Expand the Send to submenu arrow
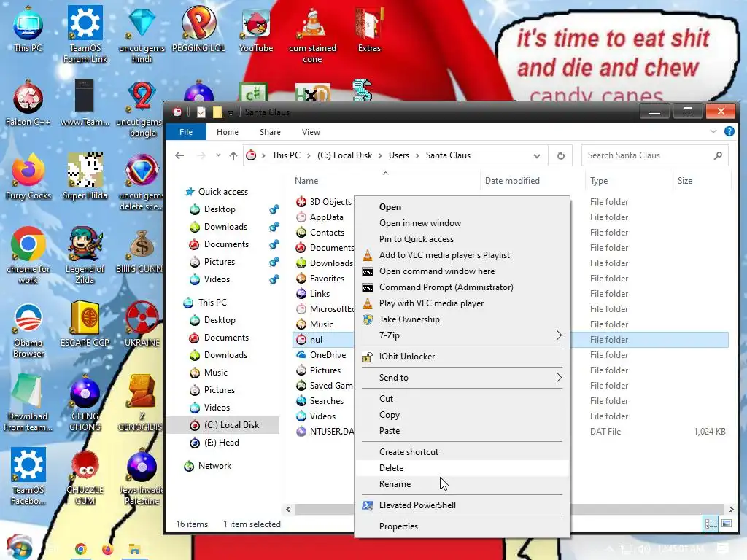This screenshot has width=747, height=560. [x=560, y=378]
